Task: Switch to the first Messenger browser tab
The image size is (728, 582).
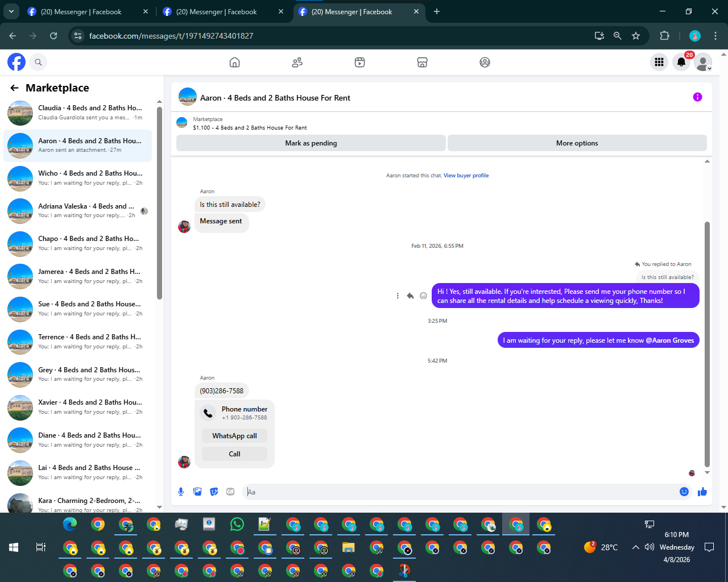Action: click(88, 11)
